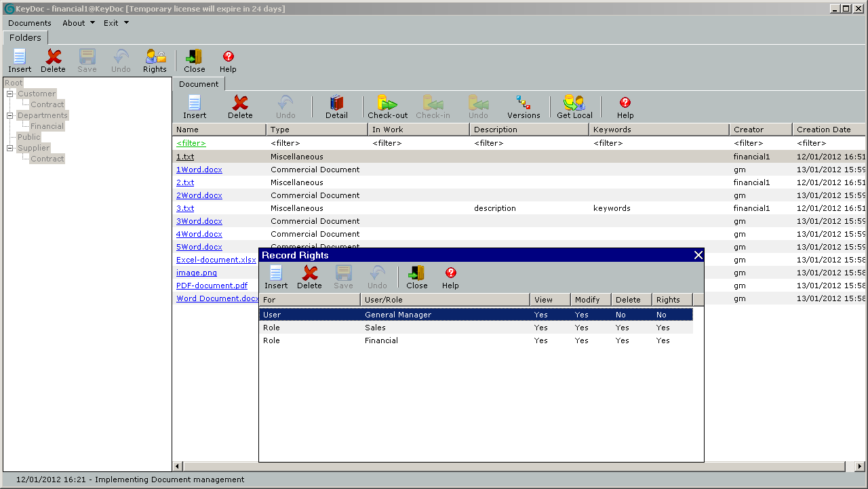Click the Close icon in Record Rights toolbar
The height and width of the screenshot is (489, 868).
(x=416, y=277)
